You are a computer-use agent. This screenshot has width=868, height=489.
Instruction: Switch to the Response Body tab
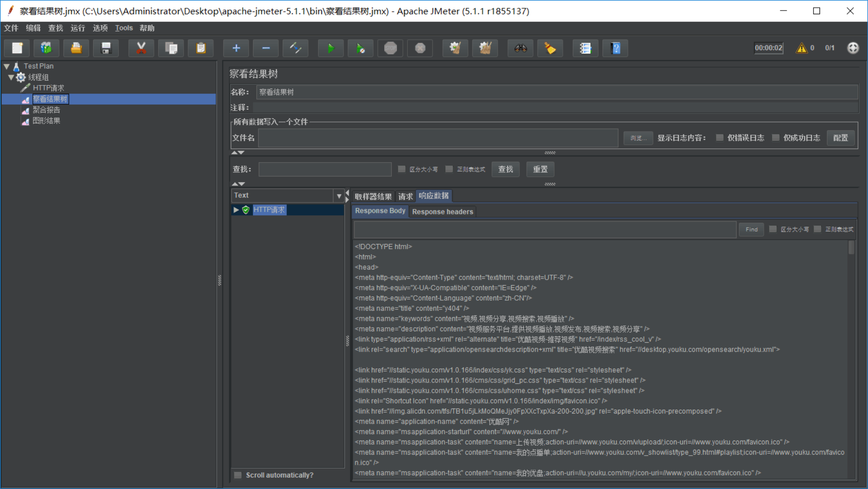coord(380,211)
